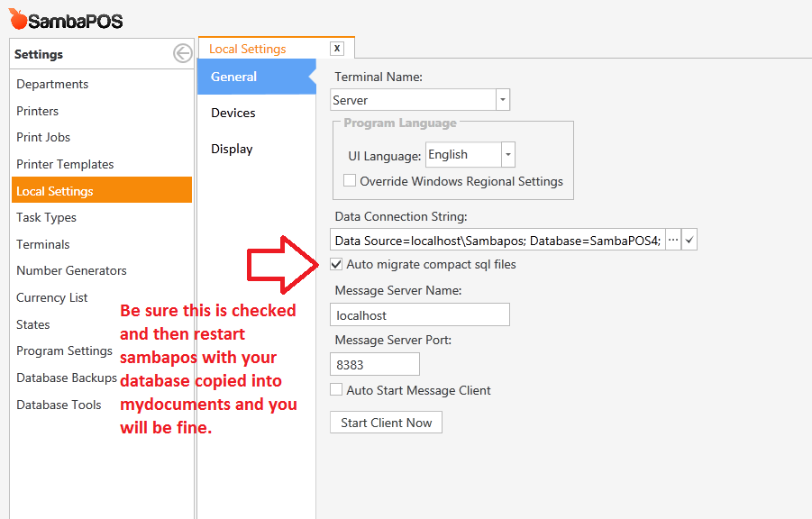Select Local Settings in sidebar
Image resolution: width=812 pixels, height=519 pixels.
point(102,191)
